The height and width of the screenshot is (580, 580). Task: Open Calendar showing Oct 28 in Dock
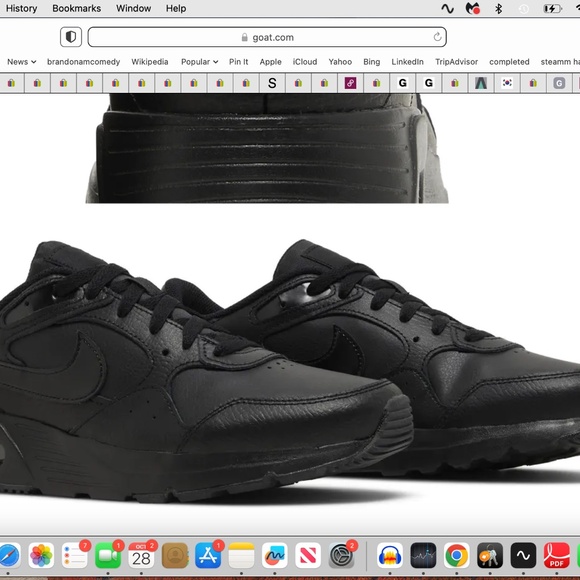(141, 555)
